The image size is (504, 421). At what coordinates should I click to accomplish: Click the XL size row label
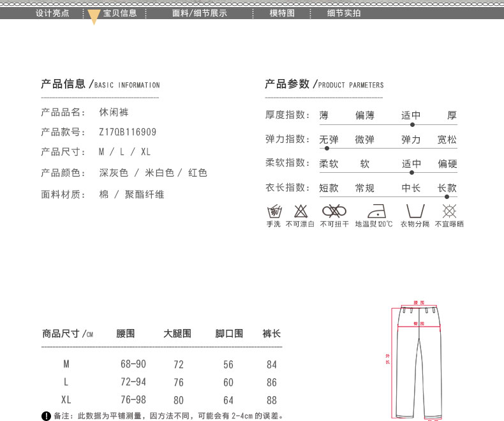click(66, 400)
